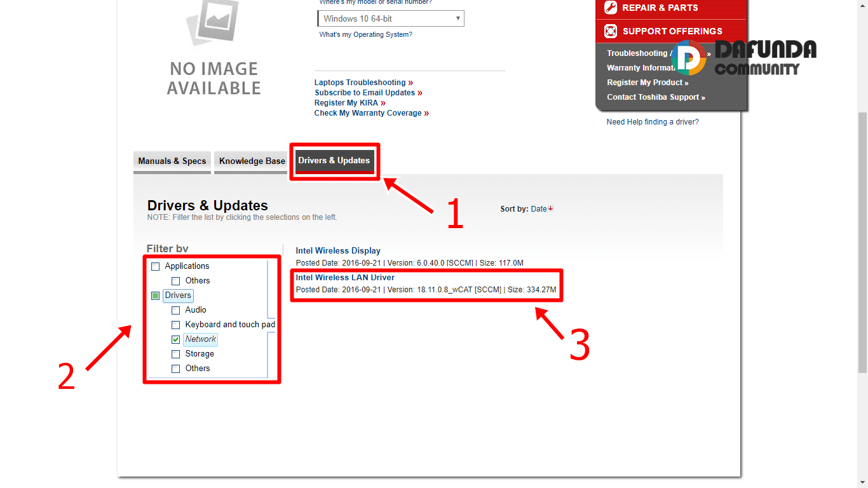The width and height of the screenshot is (868, 488).
Task: Click the red sort direction arrow
Action: pos(551,208)
